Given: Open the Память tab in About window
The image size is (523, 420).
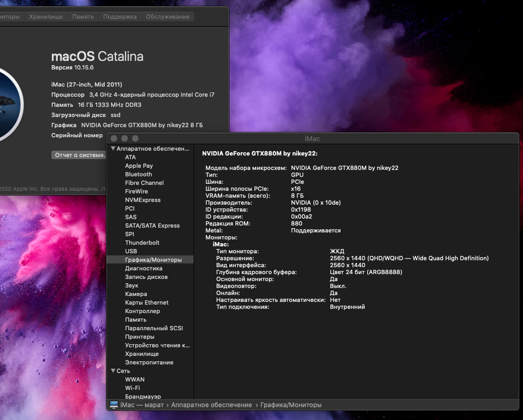Looking at the screenshot, I should point(83,17).
